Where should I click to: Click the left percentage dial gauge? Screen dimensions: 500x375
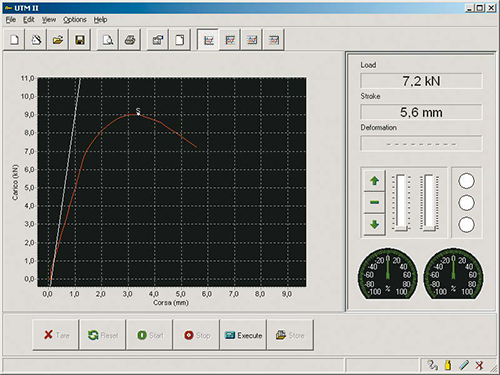[x=388, y=273]
